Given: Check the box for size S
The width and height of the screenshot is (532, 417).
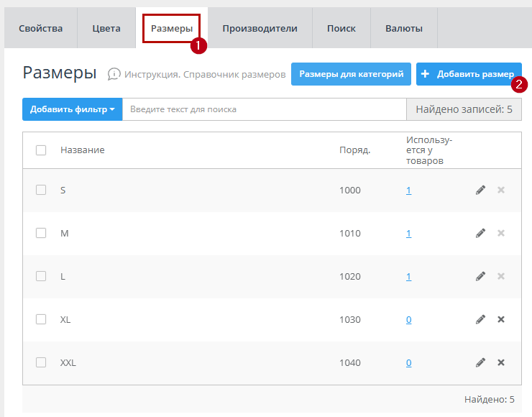Looking at the screenshot, I should tap(41, 190).
